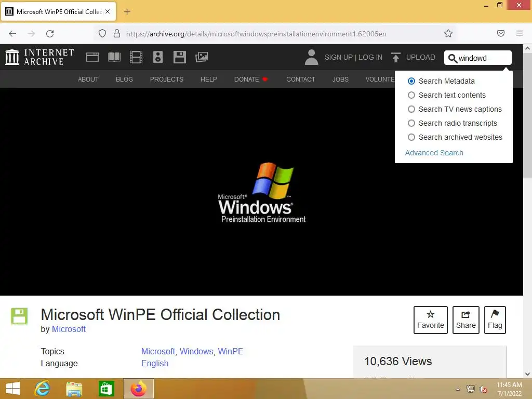Open the JOBS menu item
Viewport: 532px width, 399px height.
tap(340, 79)
